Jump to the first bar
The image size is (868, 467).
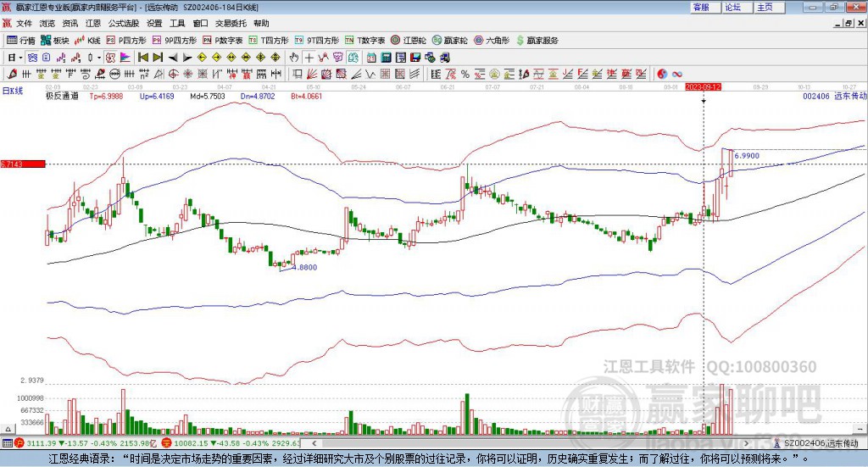[x=142, y=58]
